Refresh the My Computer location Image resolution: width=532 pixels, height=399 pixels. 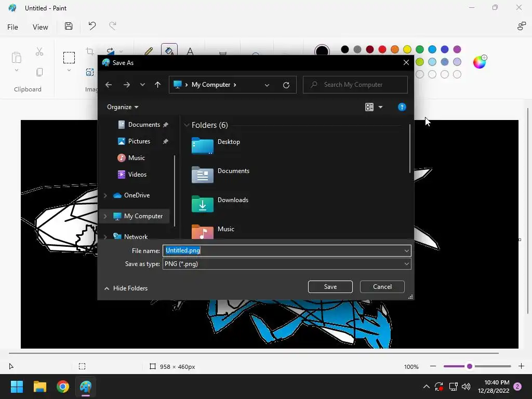[286, 85]
